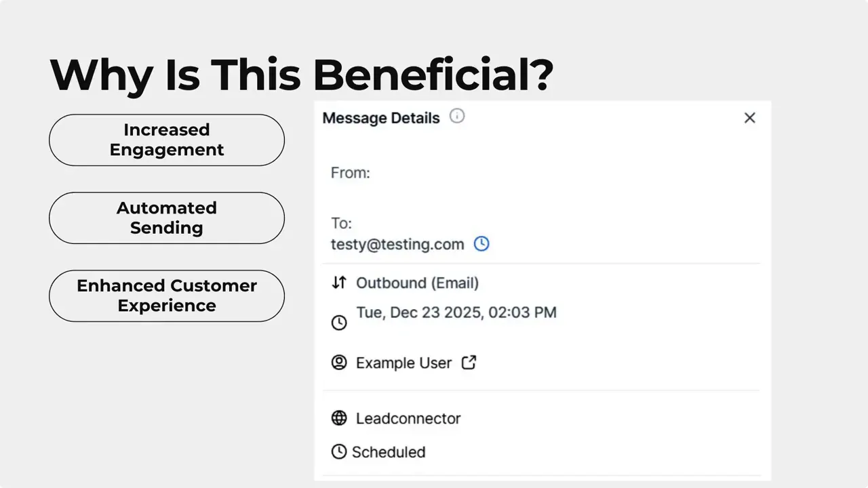Click the contact avatar icon beside Example User
This screenshot has height=488, width=868.
pyautogui.click(x=339, y=363)
